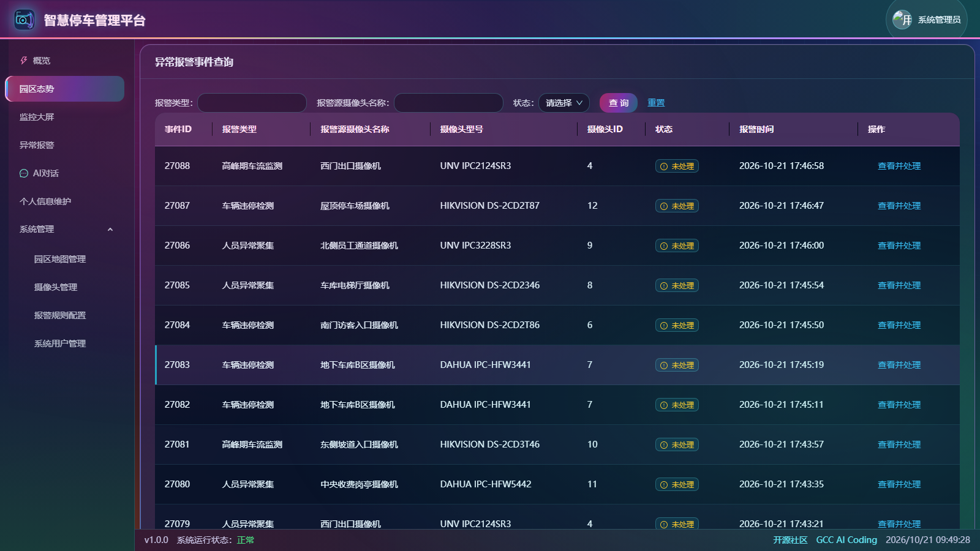This screenshot has height=551, width=980.
Task: Open 摄像头管理 submenu item
Action: tap(56, 287)
